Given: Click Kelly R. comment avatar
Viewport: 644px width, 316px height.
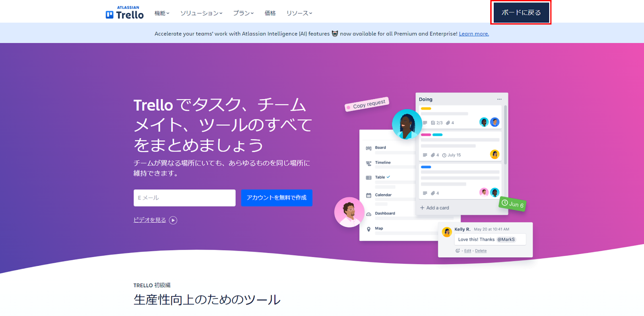Looking at the screenshot, I should [447, 232].
